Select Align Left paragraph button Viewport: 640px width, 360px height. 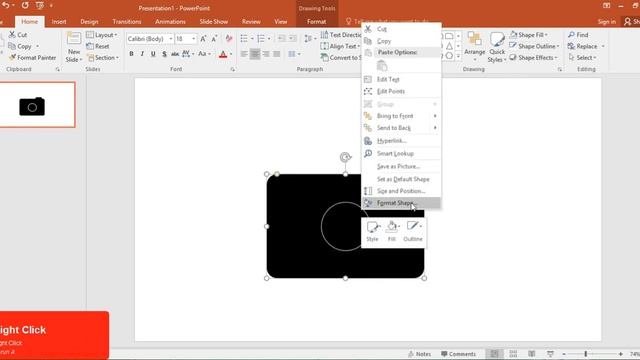click(244, 54)
